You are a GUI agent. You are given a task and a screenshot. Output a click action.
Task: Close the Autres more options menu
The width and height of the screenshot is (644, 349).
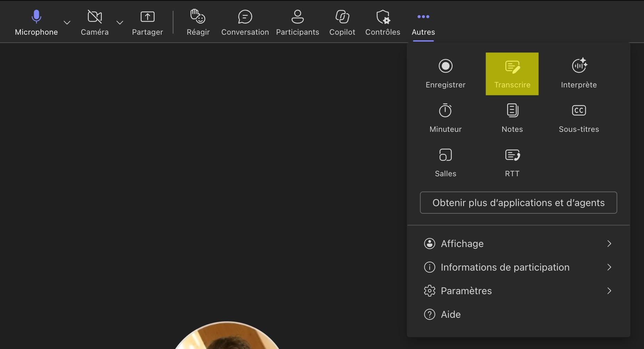coord(423,23)
